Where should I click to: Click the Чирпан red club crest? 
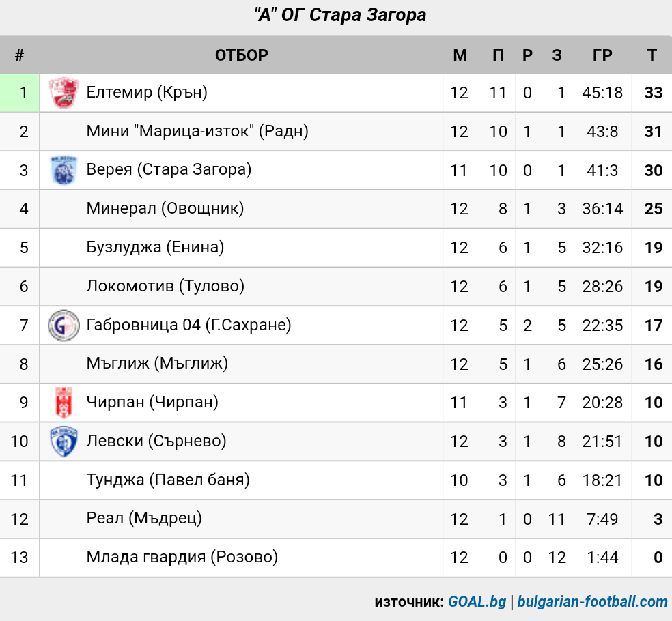coord(64,403)
